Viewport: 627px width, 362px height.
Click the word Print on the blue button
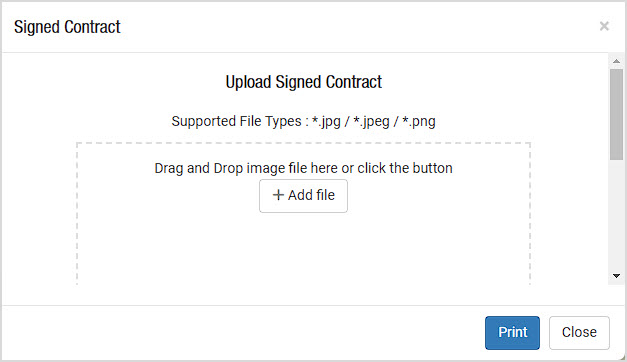tap(512, 332)
